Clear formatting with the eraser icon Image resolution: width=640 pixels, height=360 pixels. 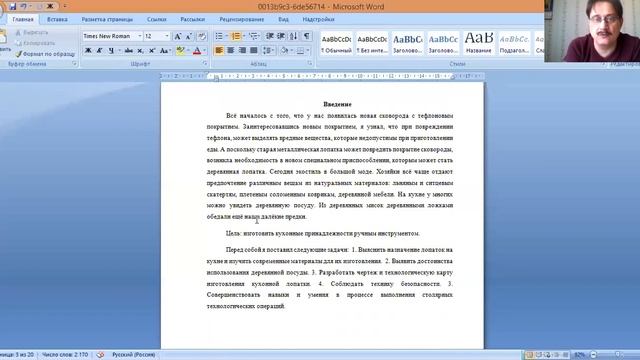pyautogui.click(x=202, y=36)
